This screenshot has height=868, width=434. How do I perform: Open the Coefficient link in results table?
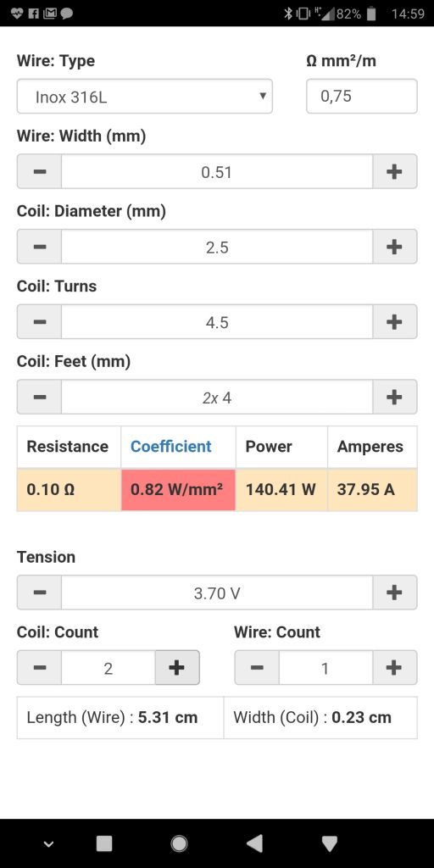click(171, 447)
